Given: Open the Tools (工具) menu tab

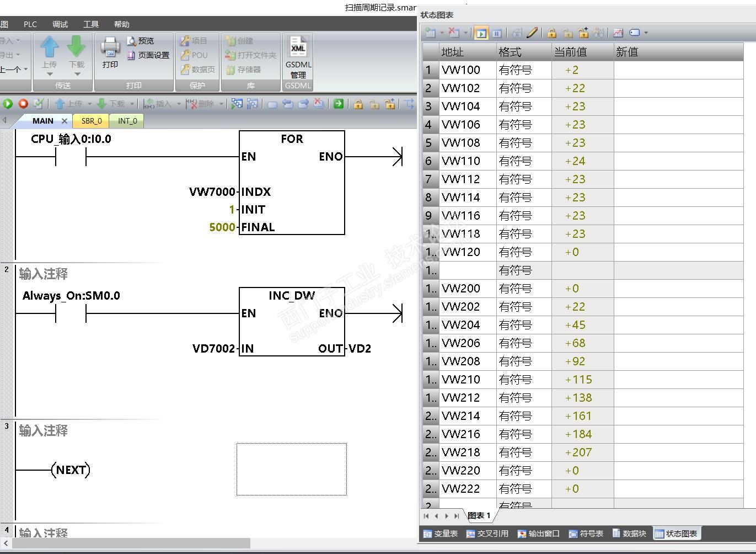Looking at the screenshot, I should pos(91,24).
